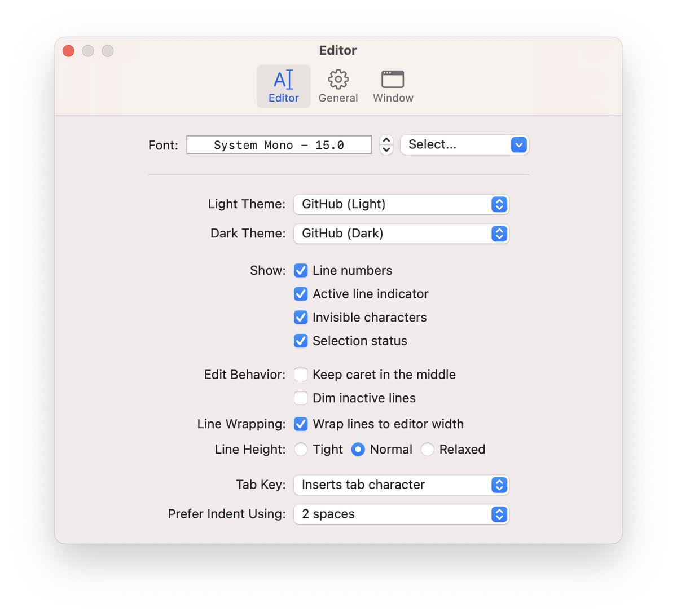Toggle the Active line indicator checkbox
Image resolution: width=677 pixels, height=616 pixels.
301,294
